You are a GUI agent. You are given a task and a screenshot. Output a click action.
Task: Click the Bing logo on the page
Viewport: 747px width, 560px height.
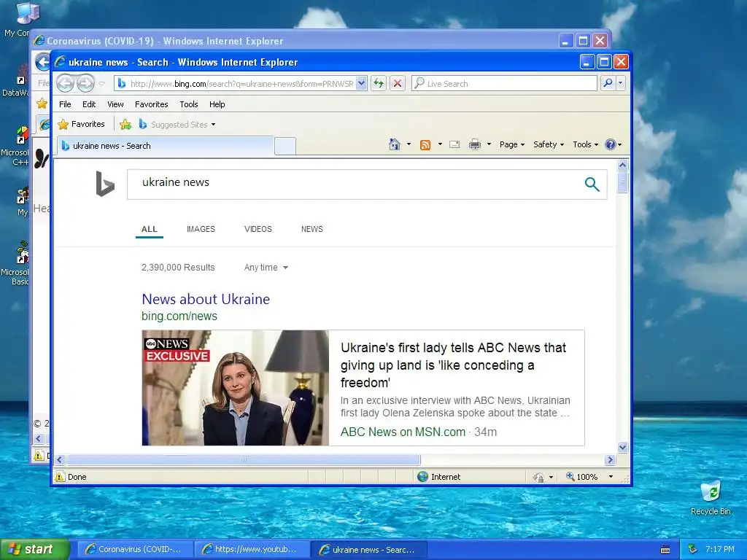[x=105, y=184]
